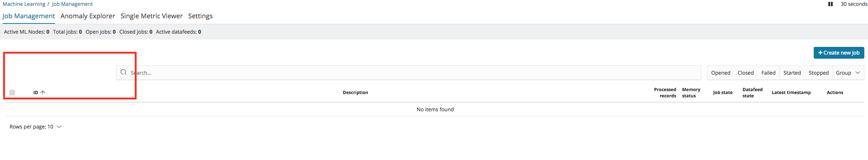Toggle the Opened jobs filter
The height and width of the screenshot is (160, 868).
point(720,73)
